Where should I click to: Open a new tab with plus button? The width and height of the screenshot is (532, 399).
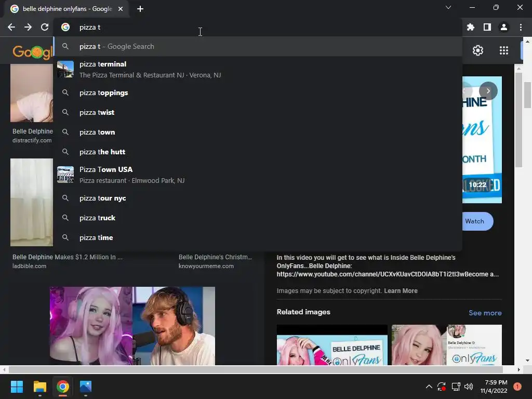(x=140, y=9)
